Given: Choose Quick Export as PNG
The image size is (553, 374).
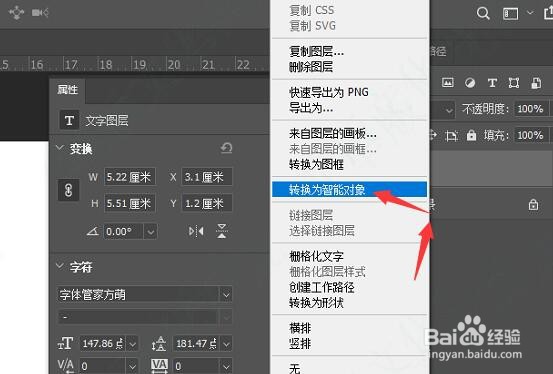Looking at the screenshot, I should click(x=329, y=92).
